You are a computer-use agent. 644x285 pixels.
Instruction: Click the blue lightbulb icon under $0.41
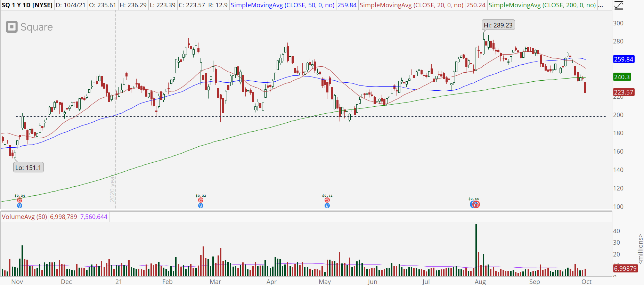(327, 206)
